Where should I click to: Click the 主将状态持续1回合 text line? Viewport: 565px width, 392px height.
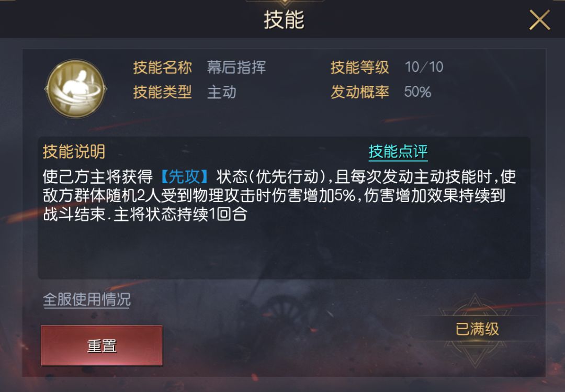click(180, 214)
